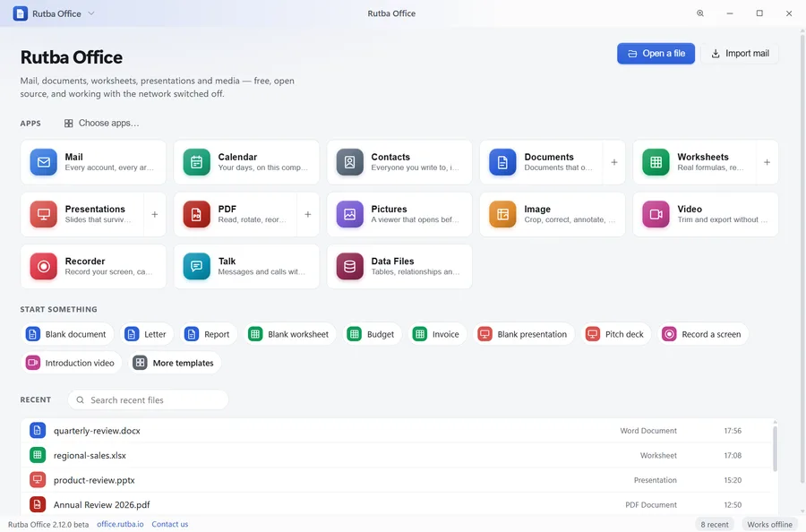The height and width of the screenshot is (532, 806).
Task: Start an Invoice worksheet
Action: tap(437, 334)
